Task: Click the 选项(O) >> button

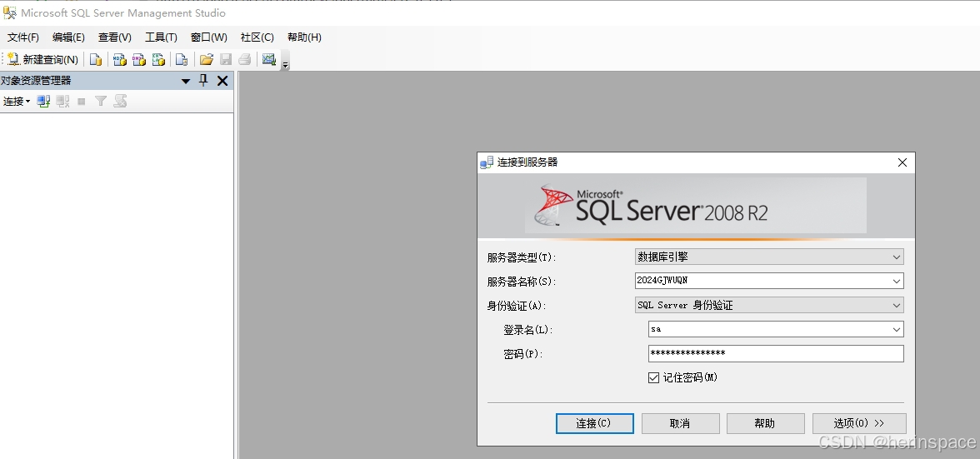Action: pyautogui.click(x=858, y=423)
